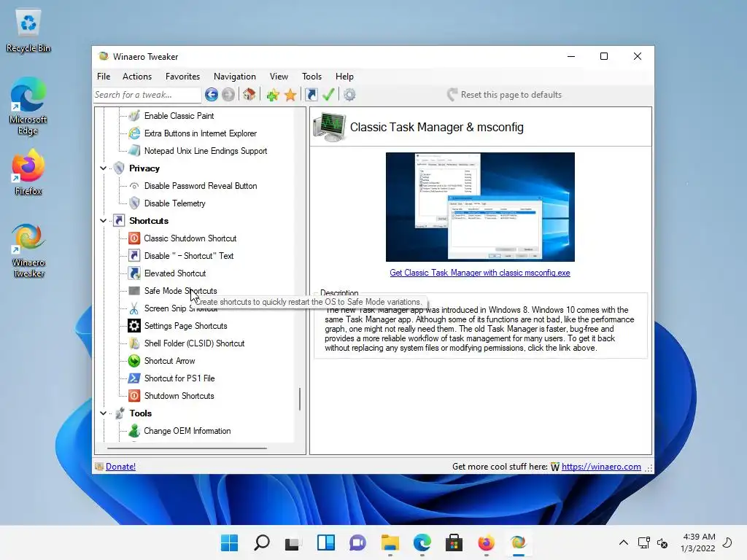Click the scissors icon for Screen Snip
The height and width of the screenshot is (560, 747).
[x=134, y=308]
